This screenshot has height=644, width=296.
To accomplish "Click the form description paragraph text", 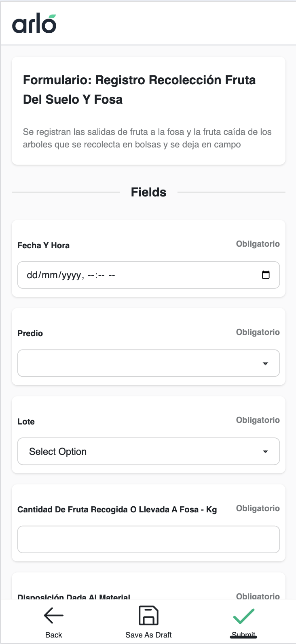I will (x=147, y=138).
